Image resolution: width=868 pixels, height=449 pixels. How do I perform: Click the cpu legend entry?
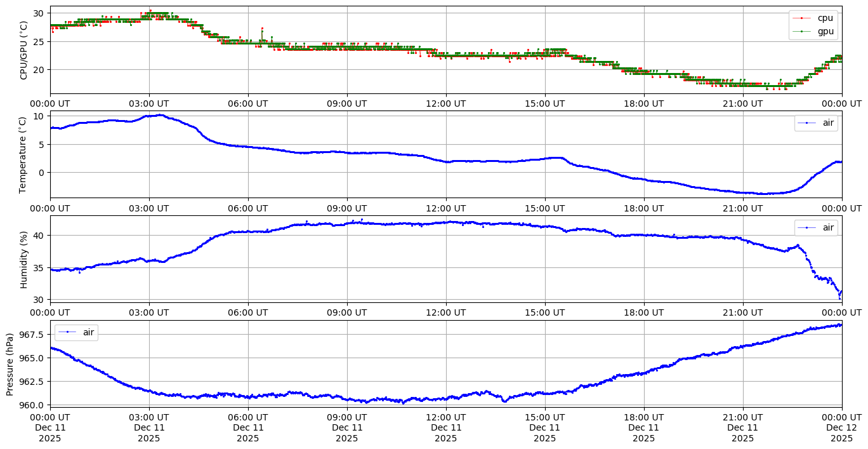point(825,18)
